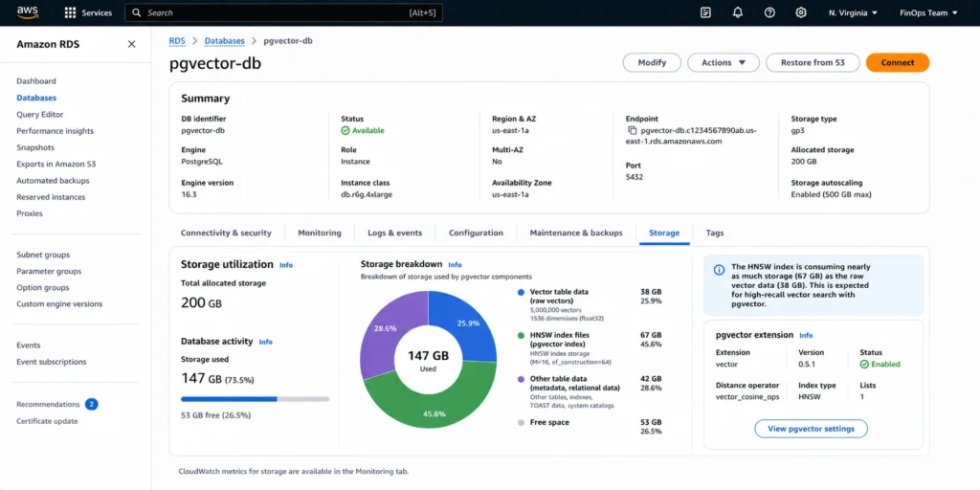Click the Restore from S3 button
This screenshot has width=980, height=490.
pos(813,62)
